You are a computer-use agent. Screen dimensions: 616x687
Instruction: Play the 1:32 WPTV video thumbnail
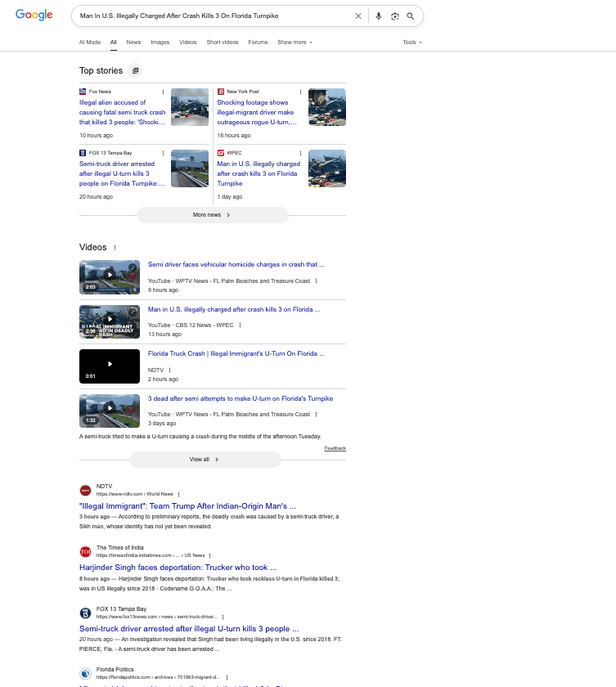110,411
